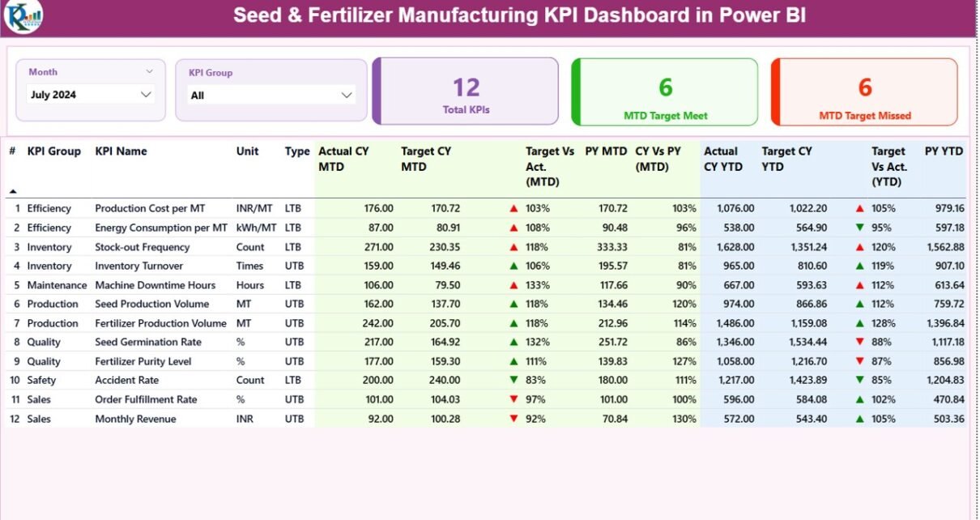Open the Month dropdown showing July 2024
The width and height of the screenshot is (980, 520).
click(x=91, y=95)
